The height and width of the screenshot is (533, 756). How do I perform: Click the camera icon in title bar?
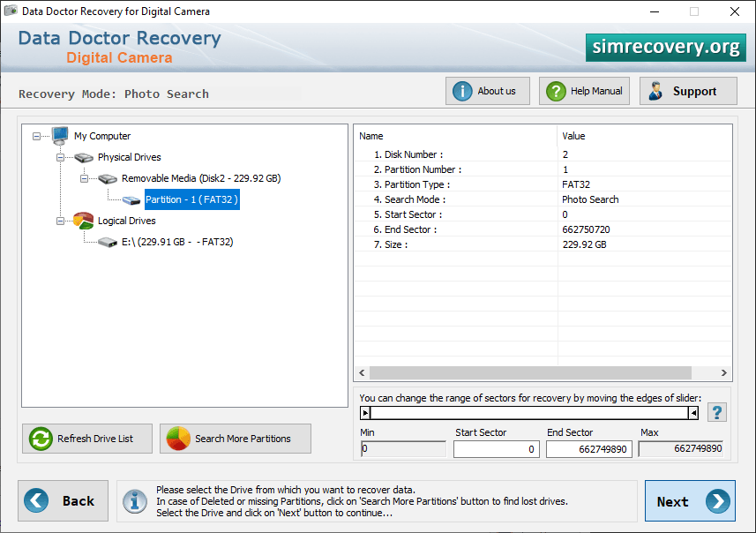[11, 11]
